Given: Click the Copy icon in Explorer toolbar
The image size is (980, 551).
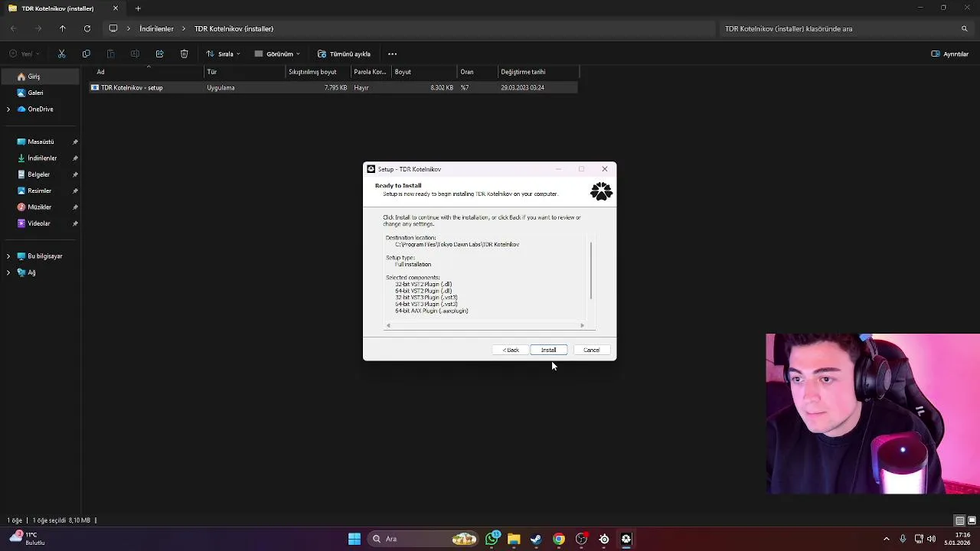Looking at the screenshot, I should click(x=86, y=54).
